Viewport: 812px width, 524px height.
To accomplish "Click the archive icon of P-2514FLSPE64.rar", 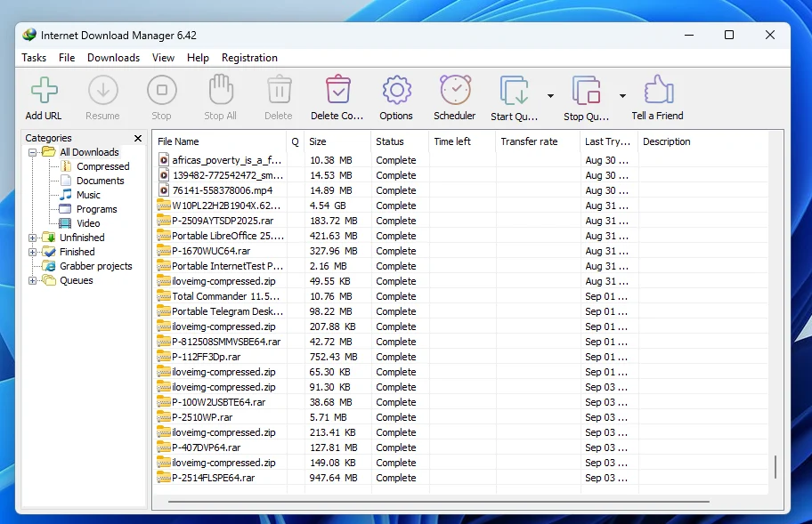I will 164,478.
